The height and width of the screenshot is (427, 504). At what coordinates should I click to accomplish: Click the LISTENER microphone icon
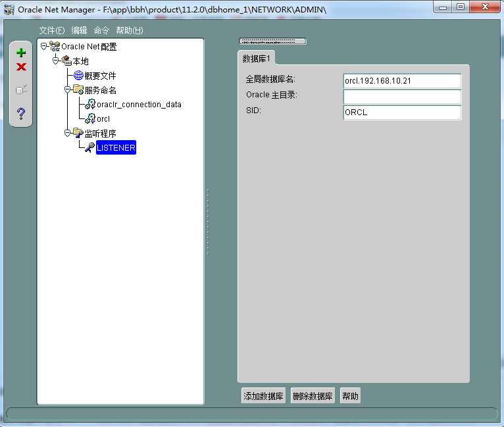coord(90,148)
